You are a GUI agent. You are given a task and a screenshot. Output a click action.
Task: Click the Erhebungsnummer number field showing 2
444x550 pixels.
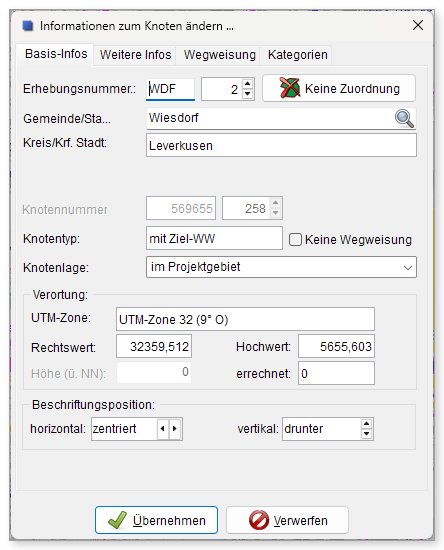(x=221, y=89)
